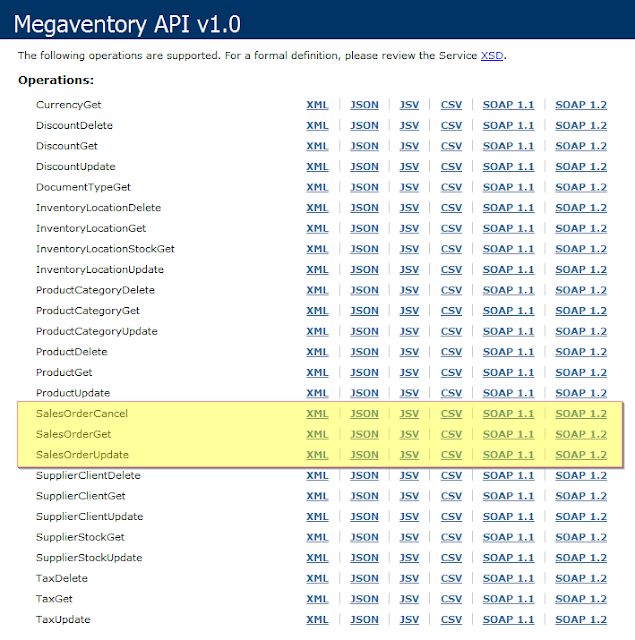Open JSV link for SupplierStockUpdate
Viewport: 635px width, 640px height.
[409, 558]
